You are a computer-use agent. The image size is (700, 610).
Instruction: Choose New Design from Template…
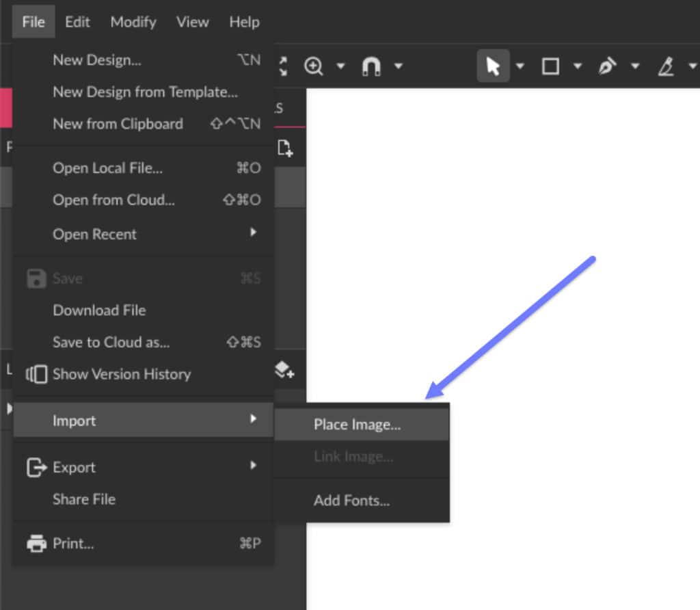[x=145, y=92]
